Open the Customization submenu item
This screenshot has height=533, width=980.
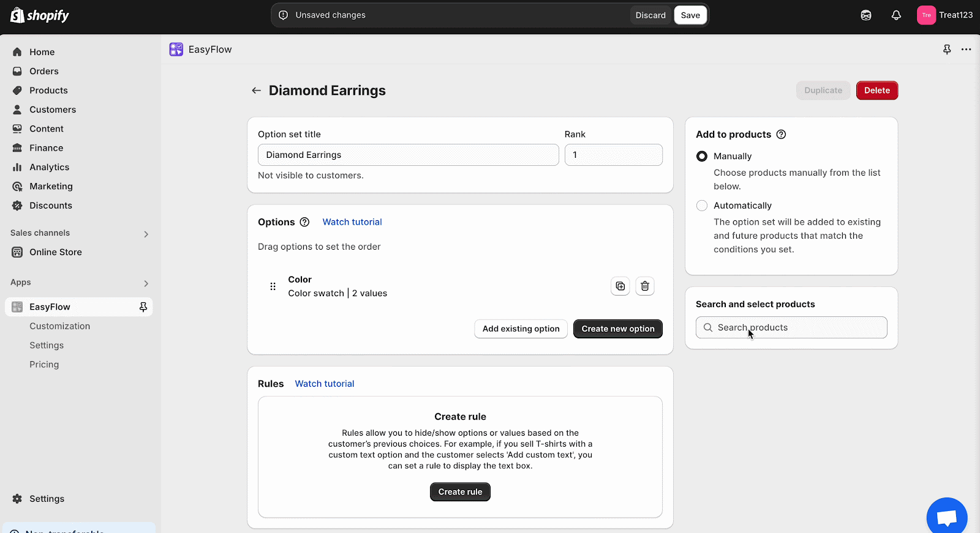tap(60, 326)
